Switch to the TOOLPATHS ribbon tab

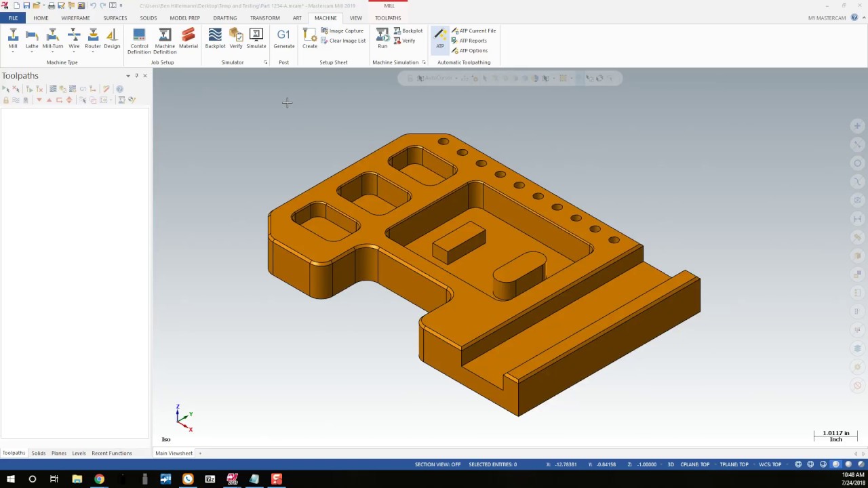pyautogui.click(x=388, y=18)
